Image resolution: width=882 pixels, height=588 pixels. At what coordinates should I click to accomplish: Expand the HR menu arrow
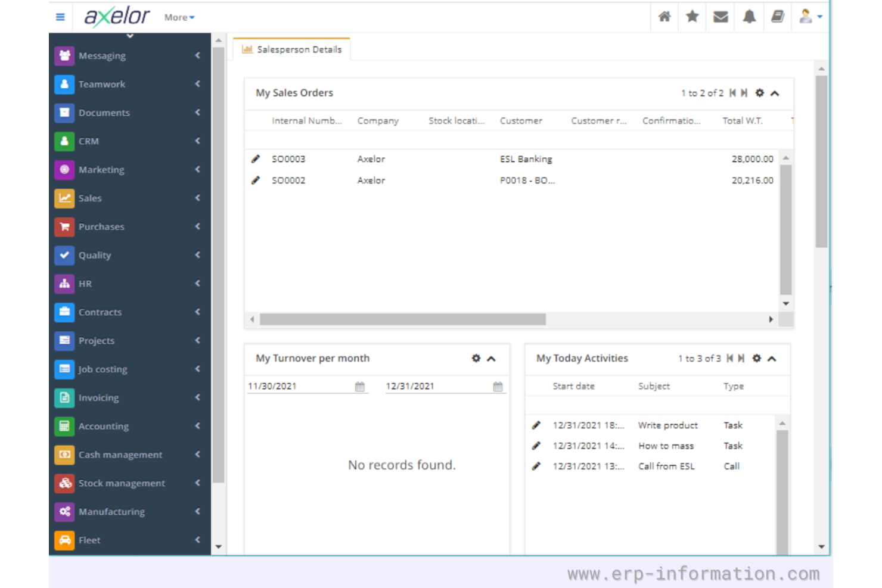[x=197, y=284]
